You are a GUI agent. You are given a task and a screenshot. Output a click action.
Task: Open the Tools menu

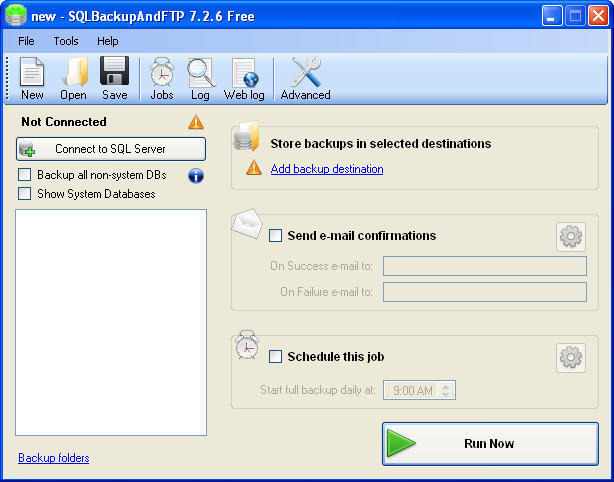pyautogui.click(x=66, y=41)
